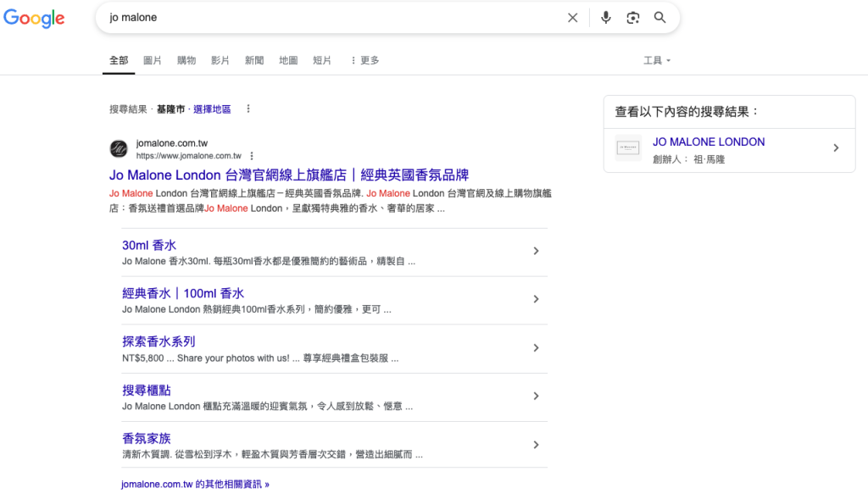
Task: Switch to the 新聞 tab
Action: point(254,60)
